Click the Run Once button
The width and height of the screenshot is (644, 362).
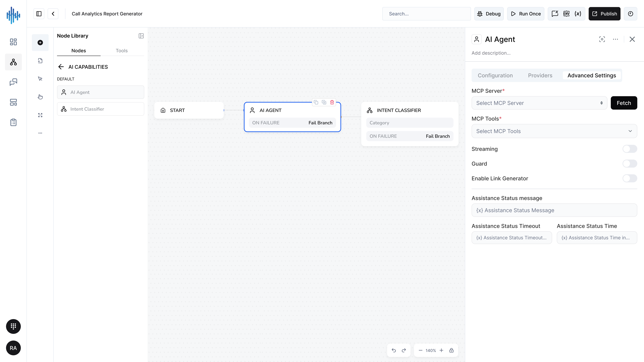coord(526,14)
